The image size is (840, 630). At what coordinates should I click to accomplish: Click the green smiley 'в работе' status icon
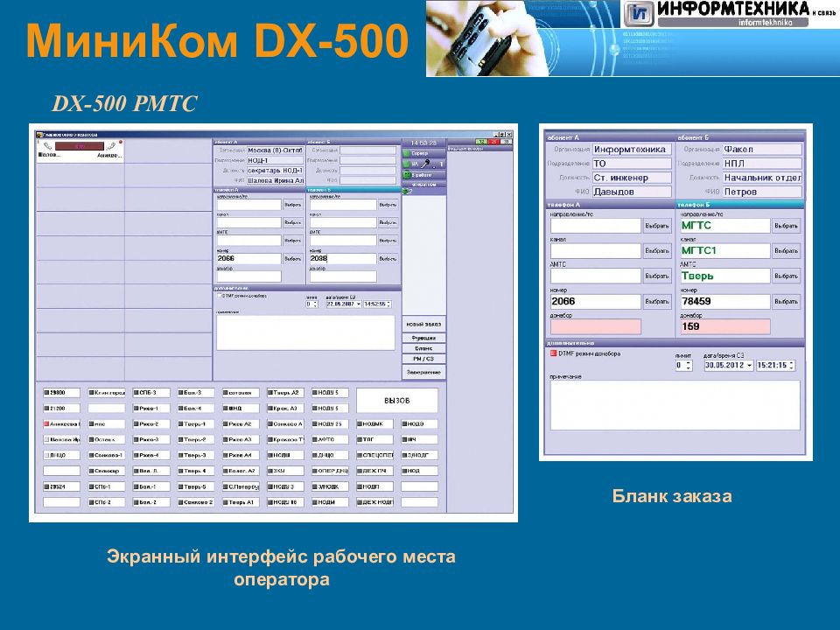407,175
